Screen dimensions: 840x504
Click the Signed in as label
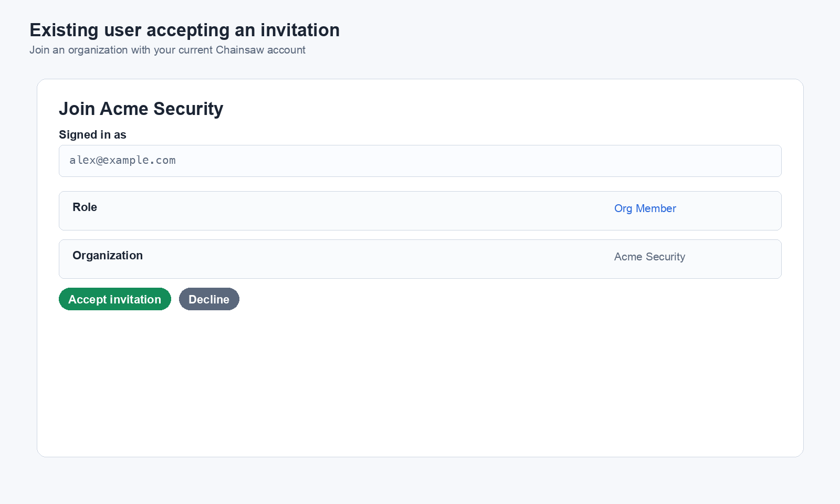coord(92,135)
